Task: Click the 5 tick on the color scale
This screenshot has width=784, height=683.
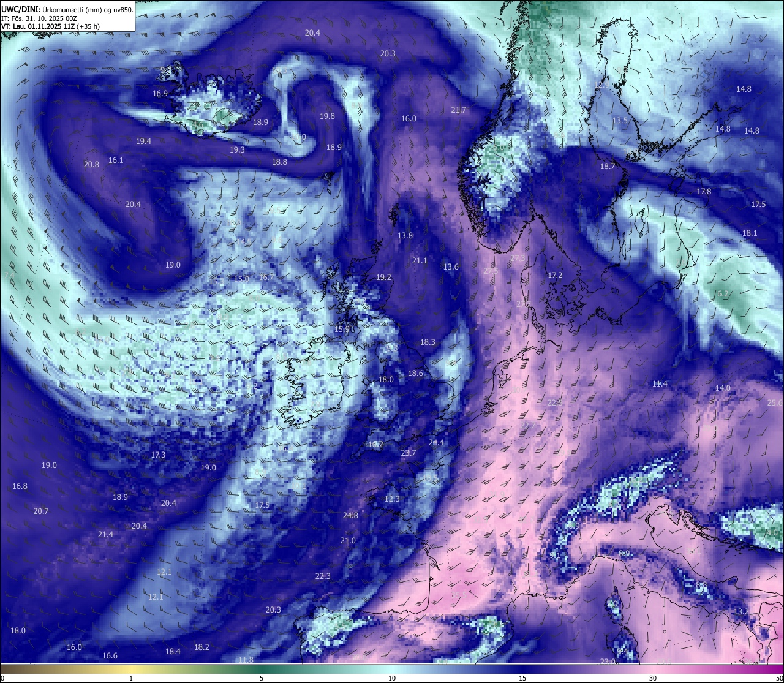Action: pyautogui.click(x=262, y=678)
